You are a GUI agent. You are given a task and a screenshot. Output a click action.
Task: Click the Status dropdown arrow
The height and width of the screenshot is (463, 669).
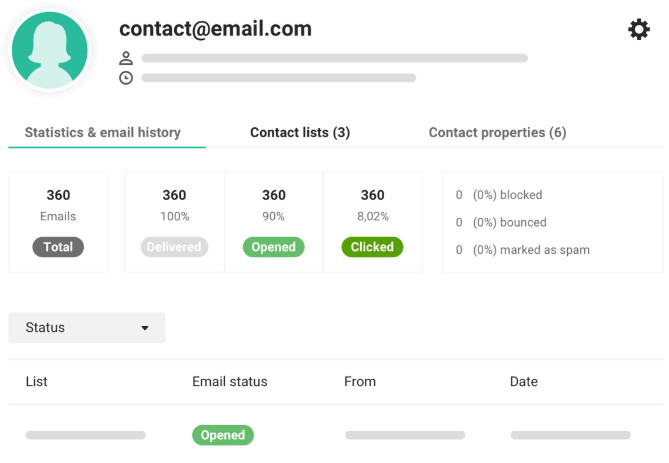click(145, 328)
